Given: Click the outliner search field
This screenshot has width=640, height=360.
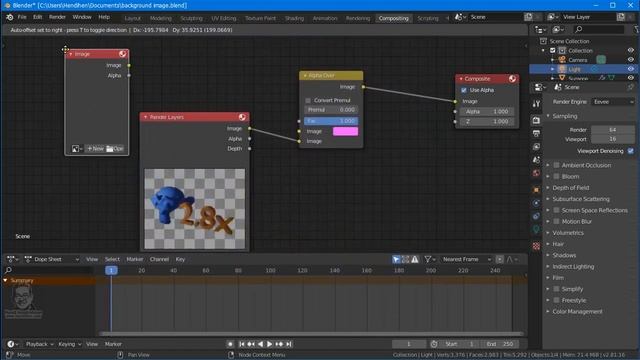Looking at the screenshot, I should point(598,29).
